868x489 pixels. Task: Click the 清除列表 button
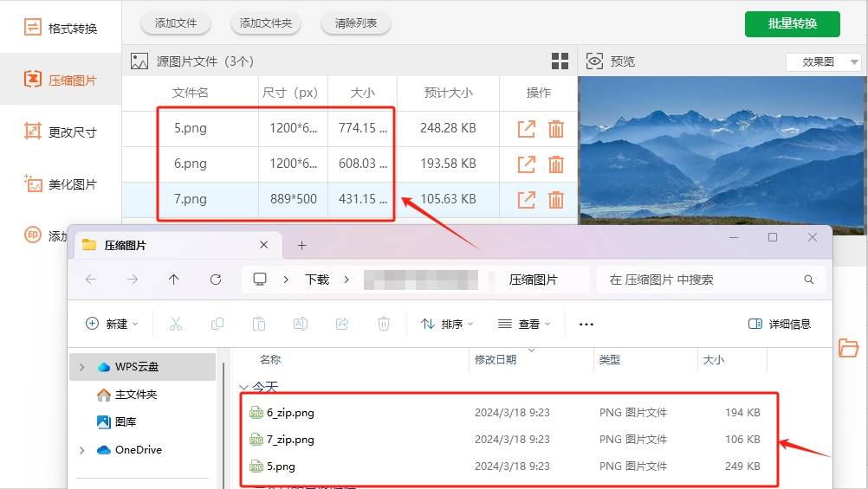[355, 23]
